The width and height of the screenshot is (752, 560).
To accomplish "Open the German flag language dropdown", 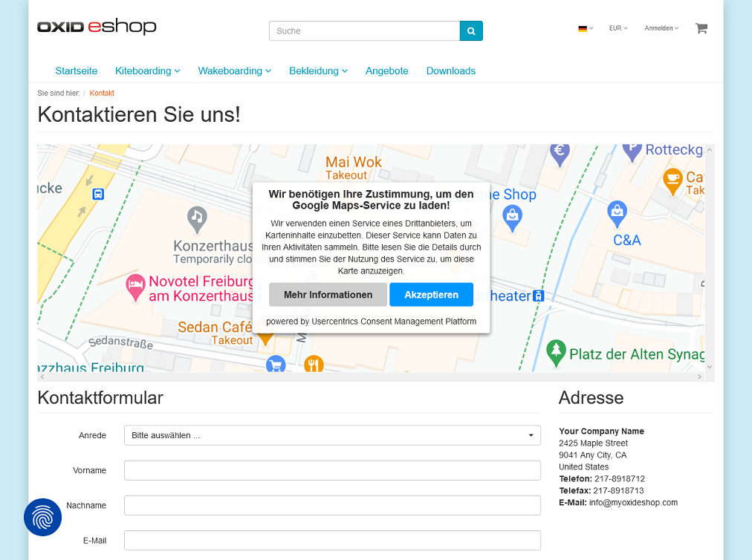I will tap(585, 28).
